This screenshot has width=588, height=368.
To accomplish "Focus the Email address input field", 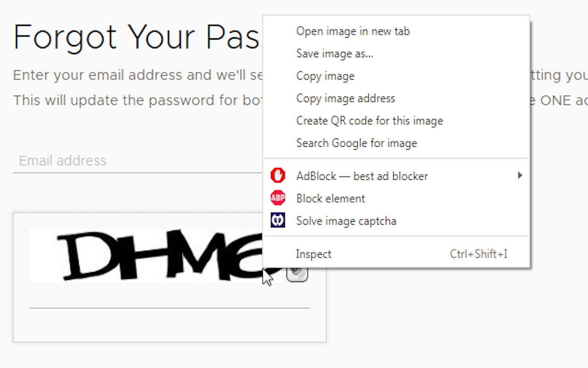I will [138, 161].
